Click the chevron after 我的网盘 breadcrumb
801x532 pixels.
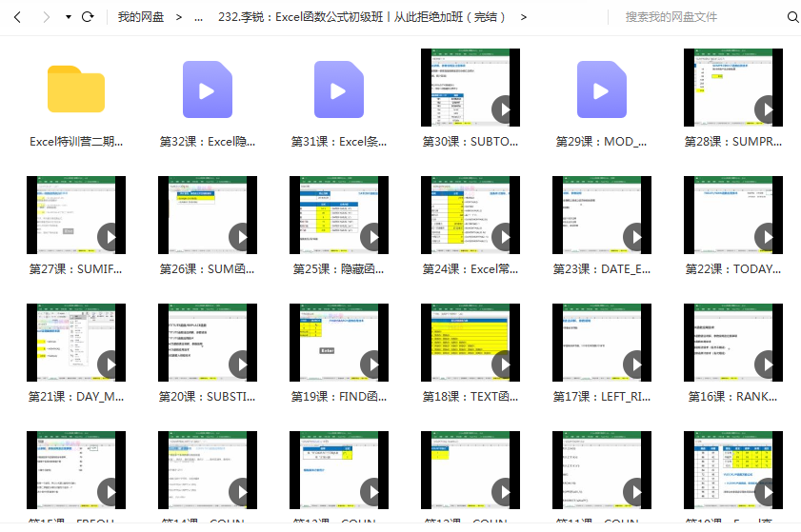179,17
